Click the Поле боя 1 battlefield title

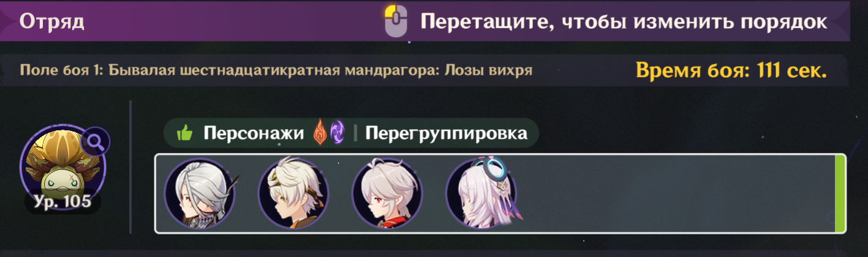click(276, 70)
